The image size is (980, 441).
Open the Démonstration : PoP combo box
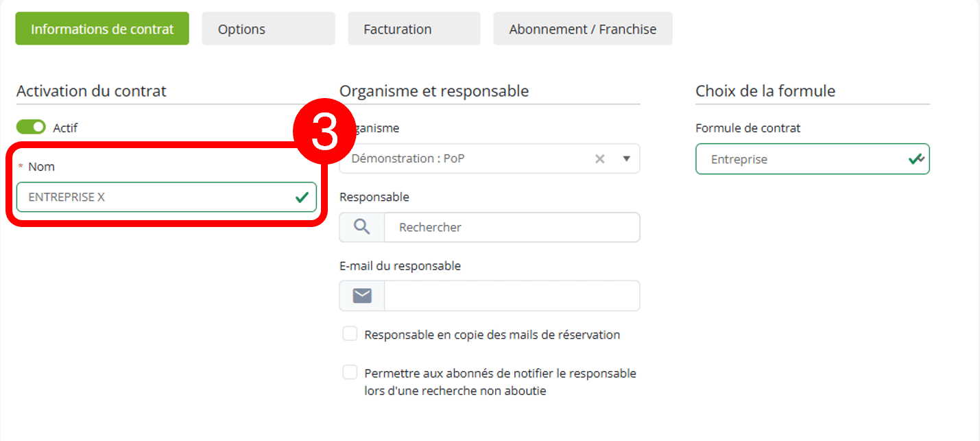[x=490, y=158]
